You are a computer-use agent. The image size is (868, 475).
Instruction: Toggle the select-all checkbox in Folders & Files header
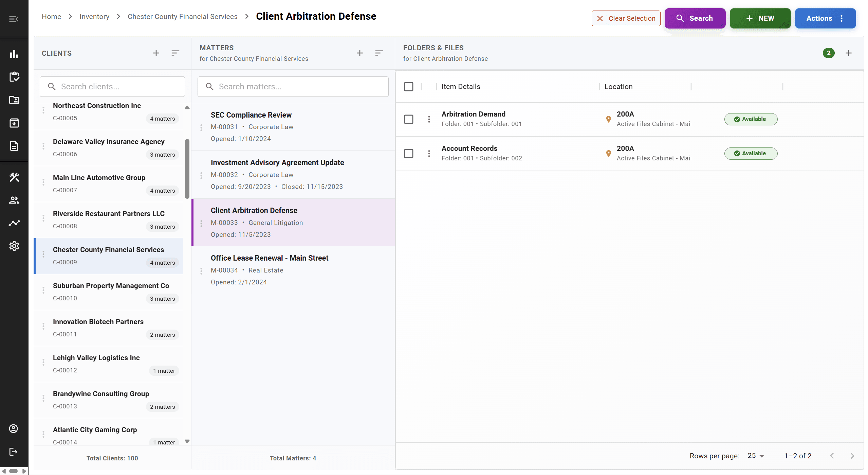(x=408, y=87)
